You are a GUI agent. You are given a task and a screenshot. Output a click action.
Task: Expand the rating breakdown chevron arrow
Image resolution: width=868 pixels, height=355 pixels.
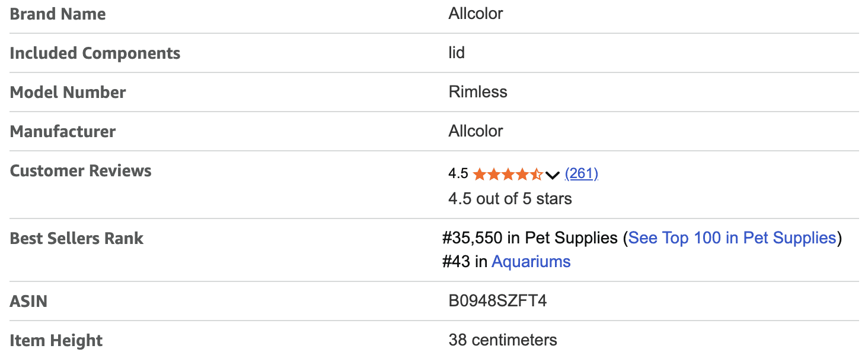(553, 175)
